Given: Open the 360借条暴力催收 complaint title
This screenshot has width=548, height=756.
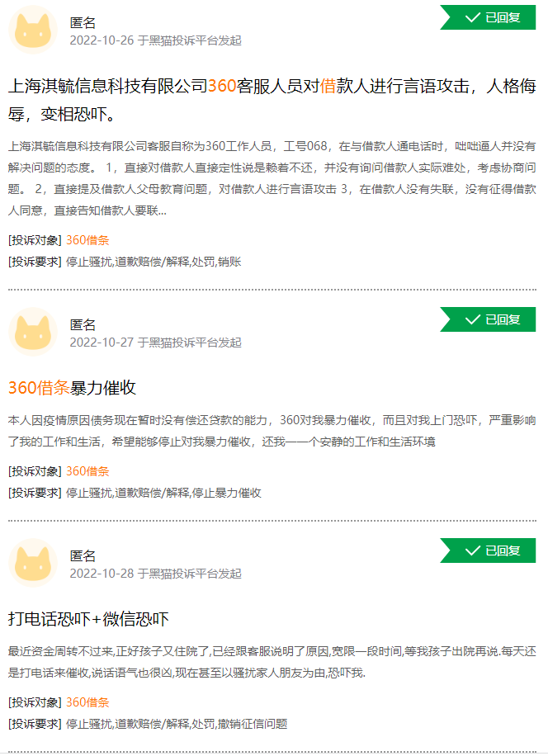Looking at the screenshot, I should [x=72, y=388].
